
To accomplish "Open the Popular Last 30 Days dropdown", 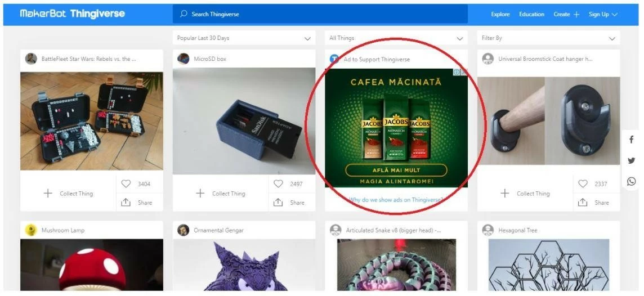I will (x=244, y=38).
